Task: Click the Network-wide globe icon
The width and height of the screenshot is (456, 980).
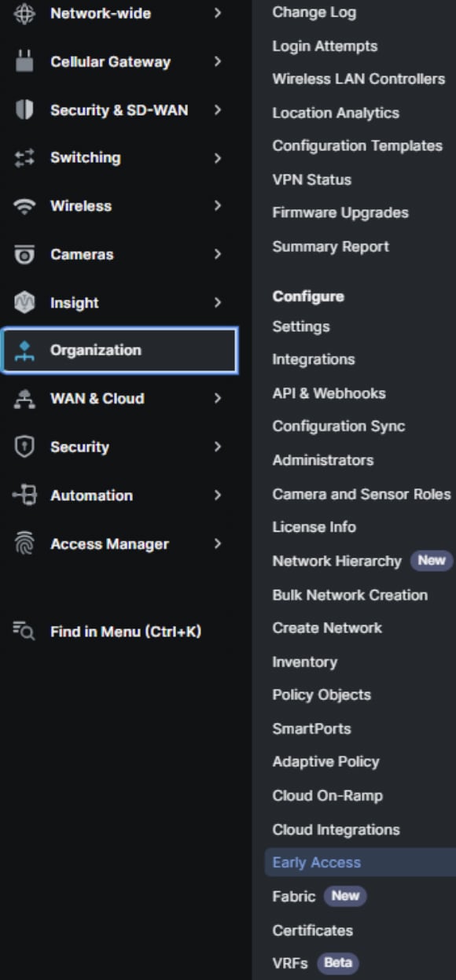Action: (25, 13)
